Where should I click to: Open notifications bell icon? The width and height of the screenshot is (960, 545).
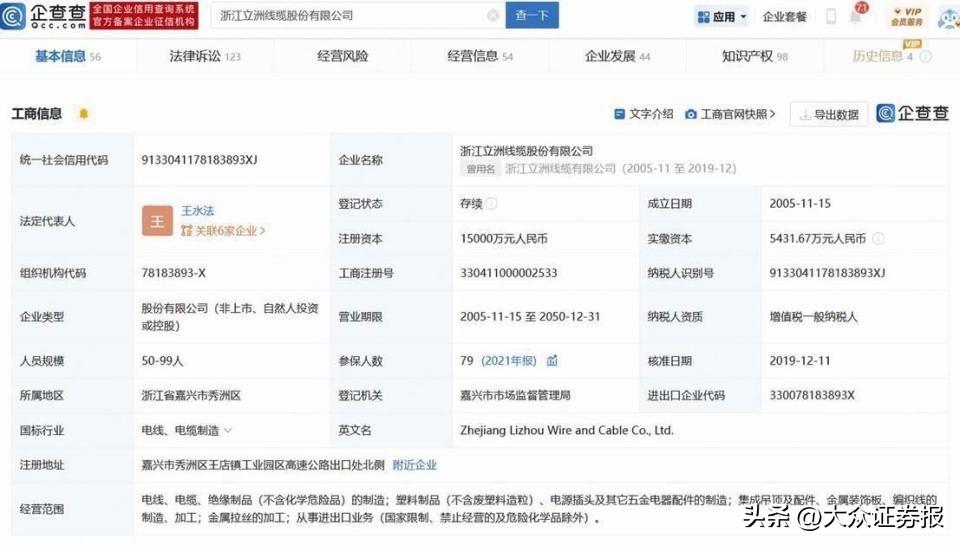(857, 15)
